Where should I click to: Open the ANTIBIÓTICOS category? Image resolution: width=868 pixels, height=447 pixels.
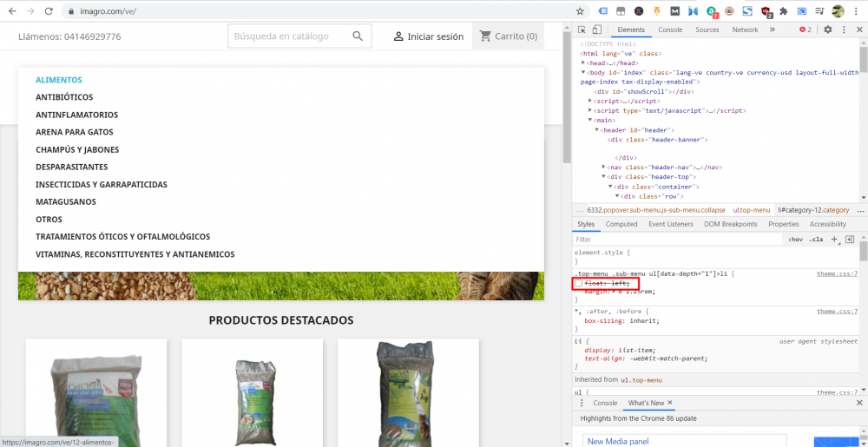64,97
